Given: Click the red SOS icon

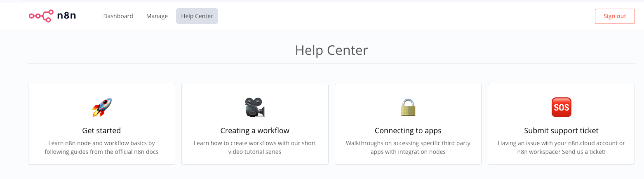Looking at the screenshot, I should click(x=561, y=107).
